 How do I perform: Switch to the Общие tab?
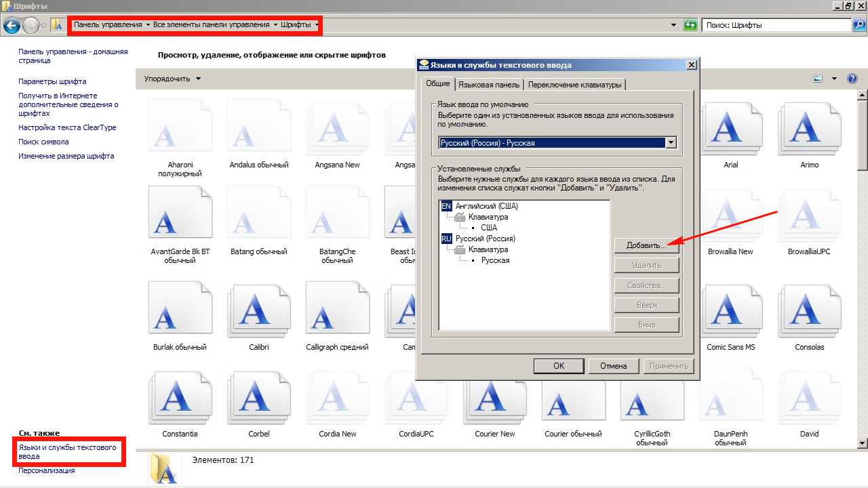437,83
